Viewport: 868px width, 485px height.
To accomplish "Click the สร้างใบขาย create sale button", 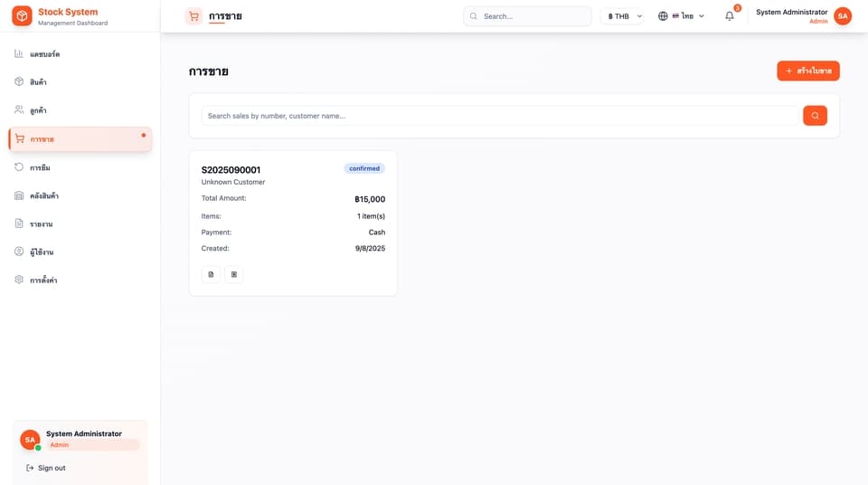I will (x=808, y=71).
